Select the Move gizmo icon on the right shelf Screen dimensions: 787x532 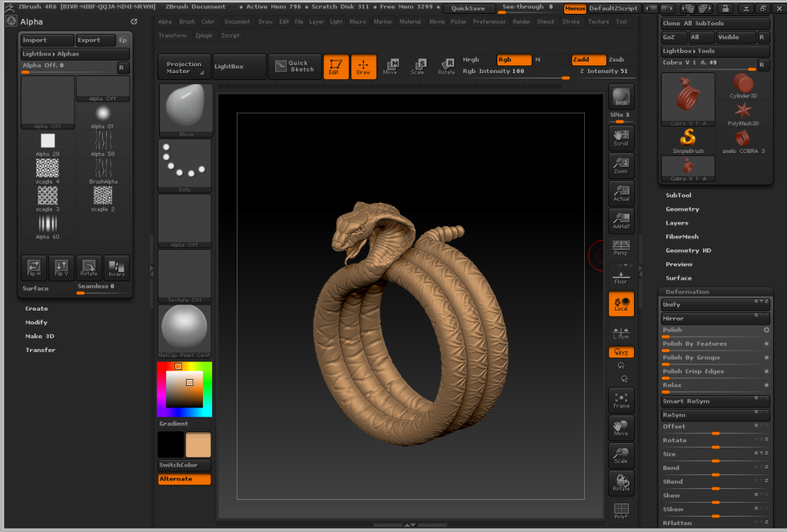tap(619, 427)
